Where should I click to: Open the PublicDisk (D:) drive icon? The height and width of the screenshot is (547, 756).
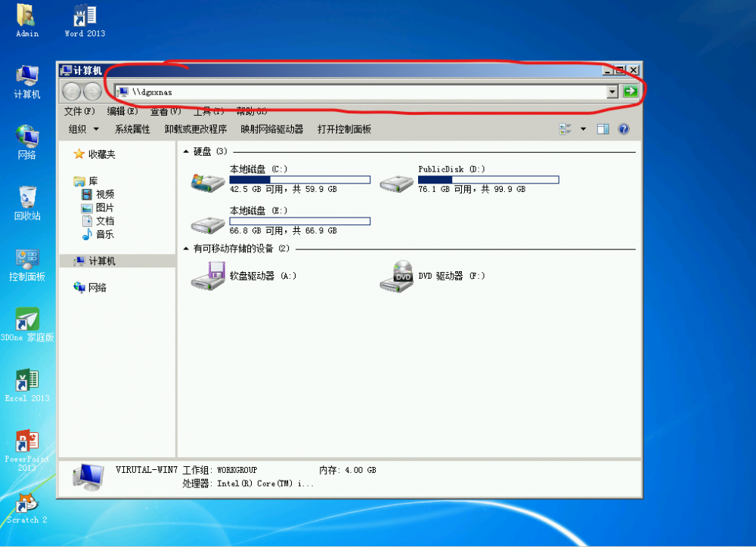(x=396, y=181)
